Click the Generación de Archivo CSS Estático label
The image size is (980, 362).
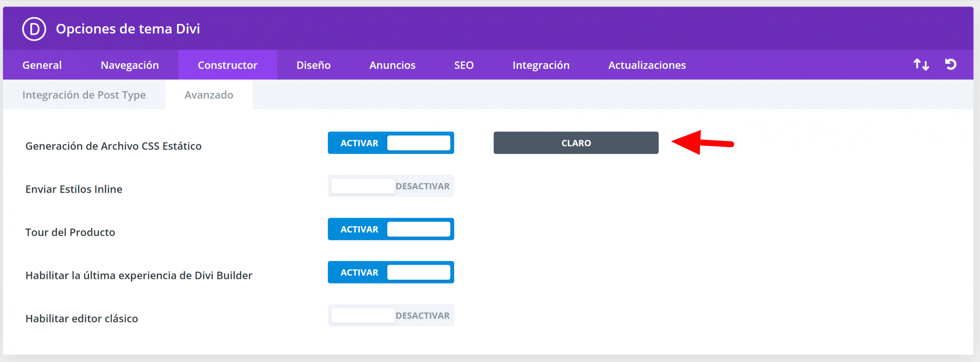click(113, 146)
